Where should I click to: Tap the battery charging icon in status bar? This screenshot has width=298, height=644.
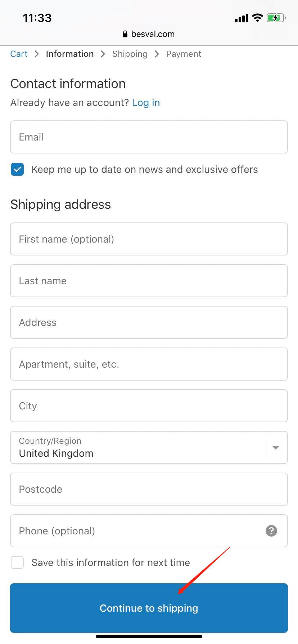pos(276,18)
